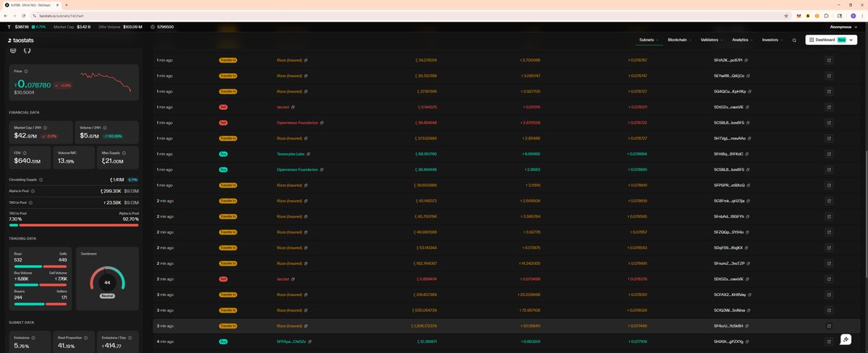
Task: Expand the Blockchain menu
Action: click(x=680, y=40)
